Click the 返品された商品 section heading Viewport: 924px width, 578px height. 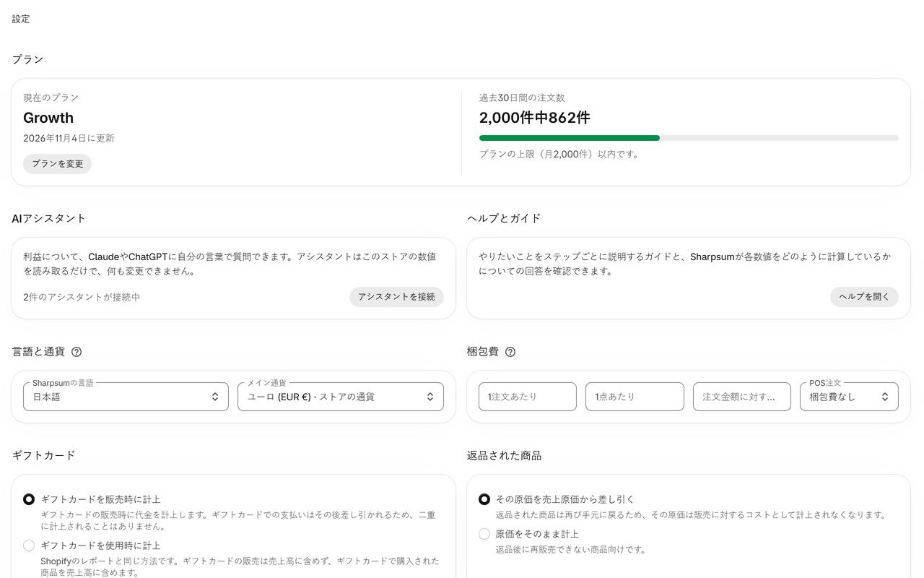click(504, 455)
